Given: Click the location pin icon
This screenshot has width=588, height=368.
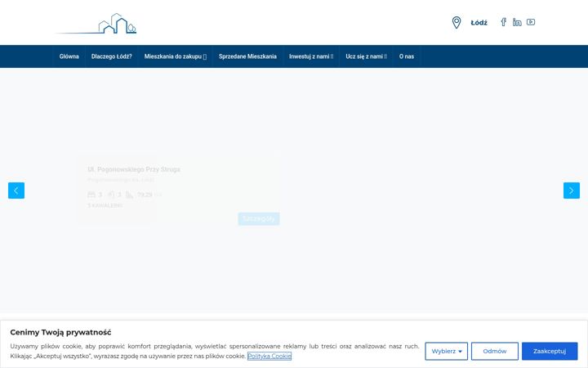Looking at the screenshot, I should pyautogui.click(x=457, y=23).
